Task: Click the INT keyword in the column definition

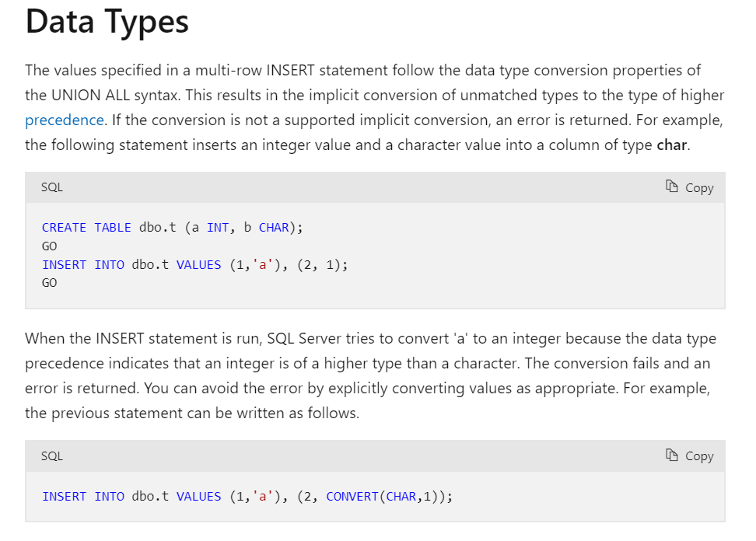Action: (218, 227)
